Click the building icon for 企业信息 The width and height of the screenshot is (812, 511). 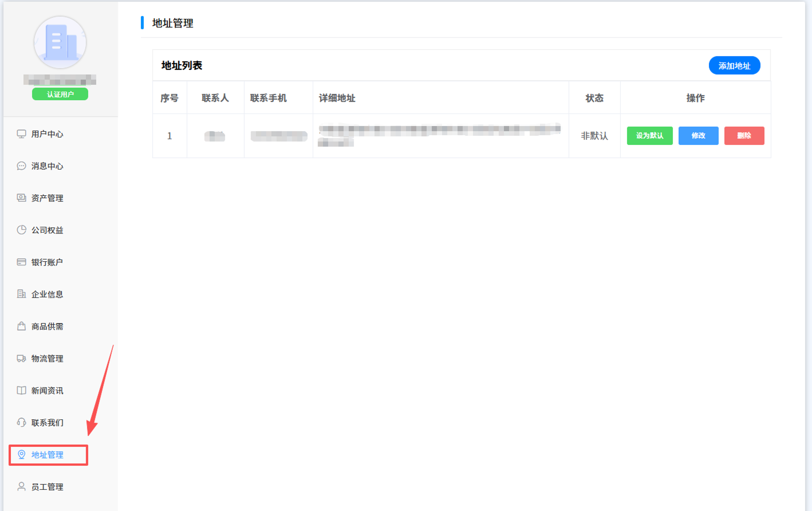pos(22,294)
